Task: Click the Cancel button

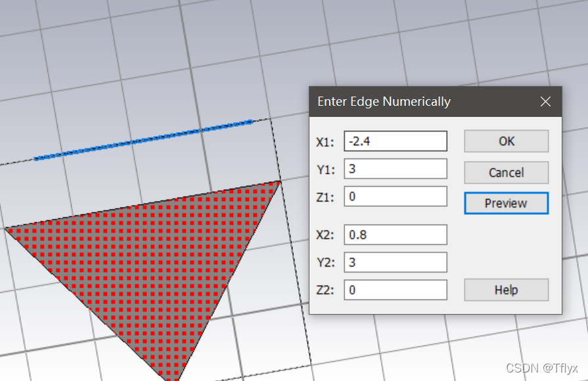Action: click(x=507, y=173)
